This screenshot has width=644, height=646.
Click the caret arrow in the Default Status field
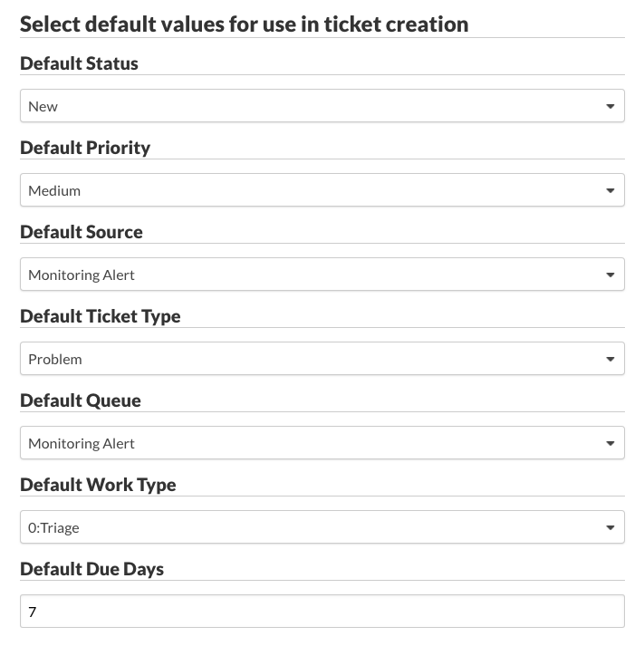click(x=610, y=107)
